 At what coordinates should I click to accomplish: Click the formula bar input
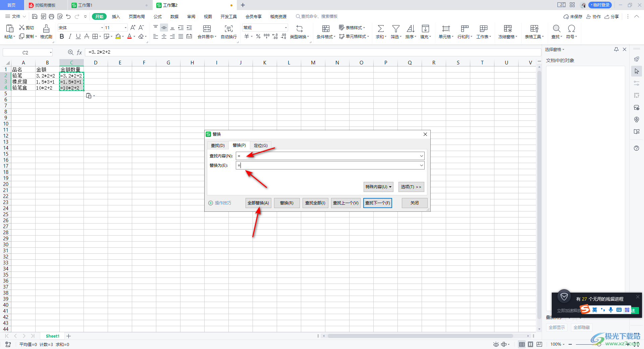[x=313, y=52]
